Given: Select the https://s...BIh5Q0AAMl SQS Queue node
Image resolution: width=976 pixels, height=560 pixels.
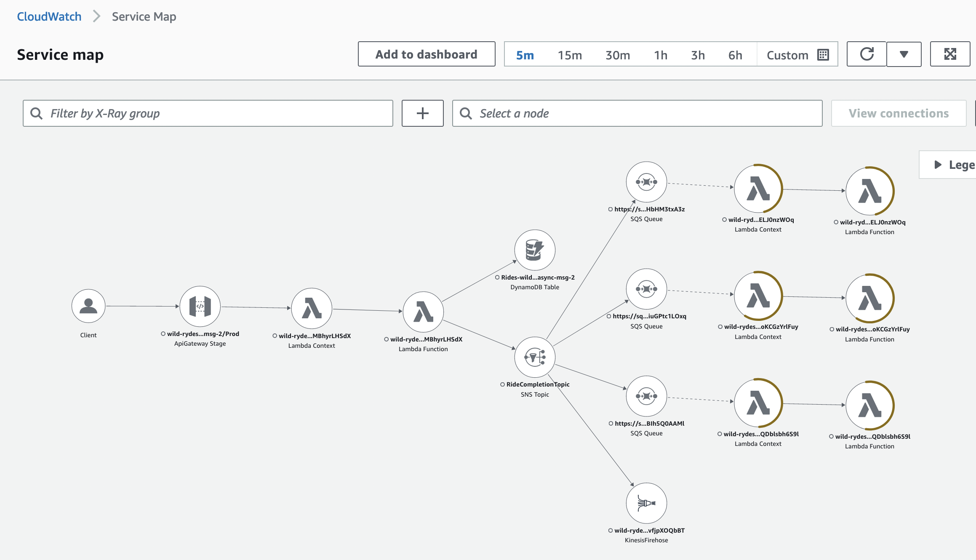Looking at the screenshot, I should 646,396.
